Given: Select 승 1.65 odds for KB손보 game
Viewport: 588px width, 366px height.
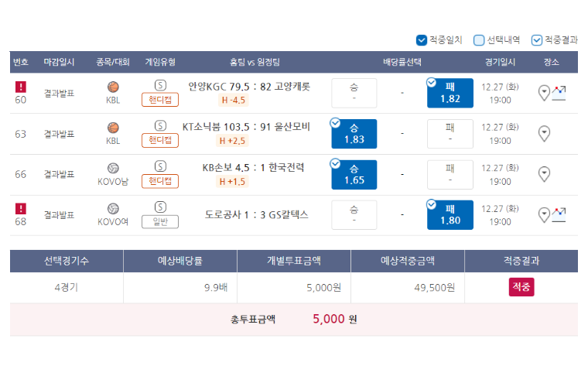Looking at the screenshot, I should point(354,175).
